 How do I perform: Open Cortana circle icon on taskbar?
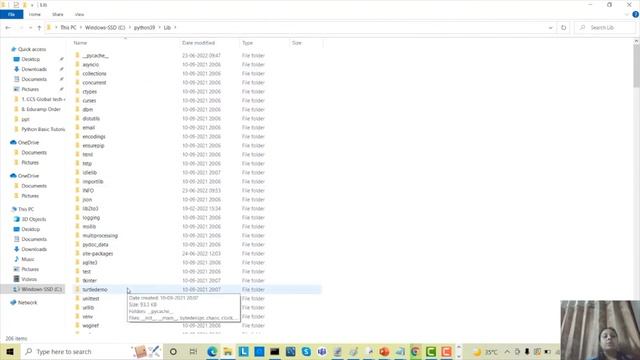[173, 351]
